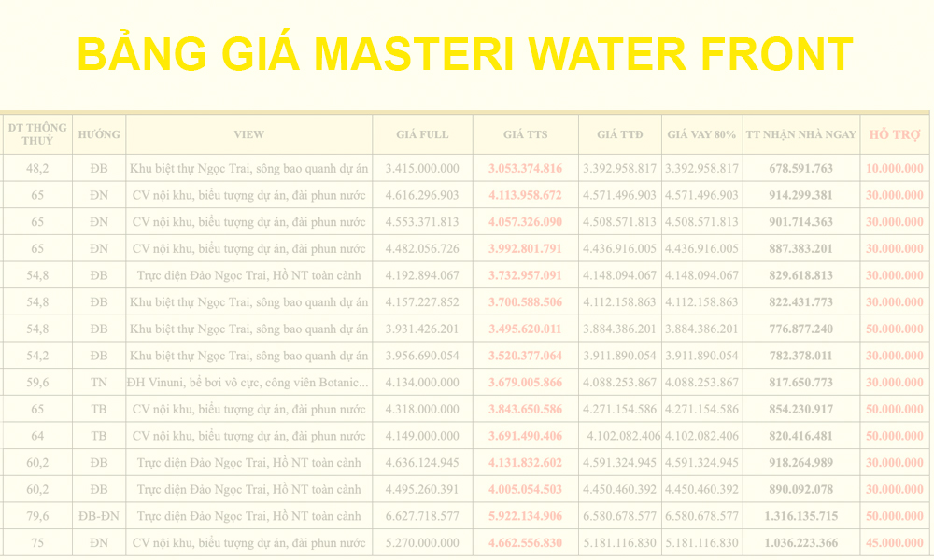
Task: Select the view "ĐH Vinuni, bể bơi vô cực..."
Action: 248,383
